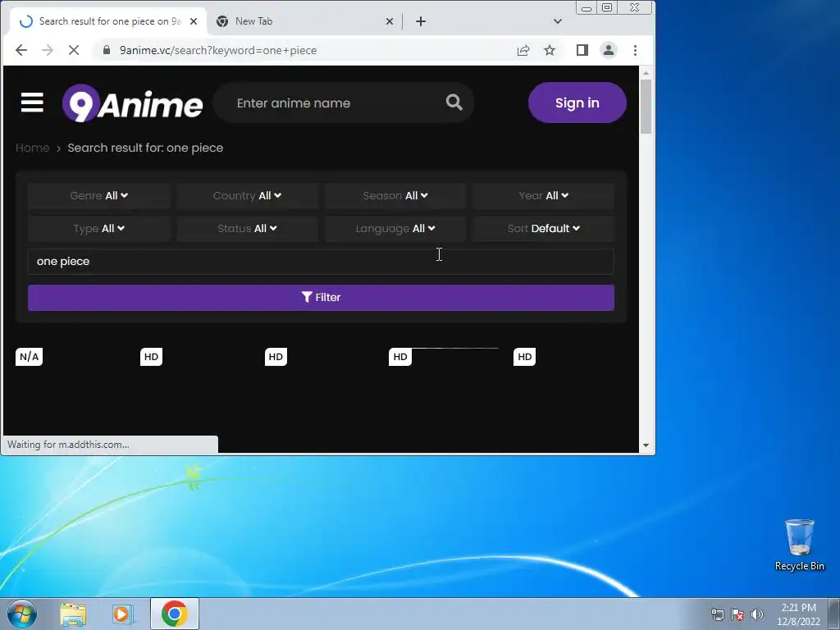Click the address bar URL
This screenshot has height=630, width=840.
coord(218,50)
